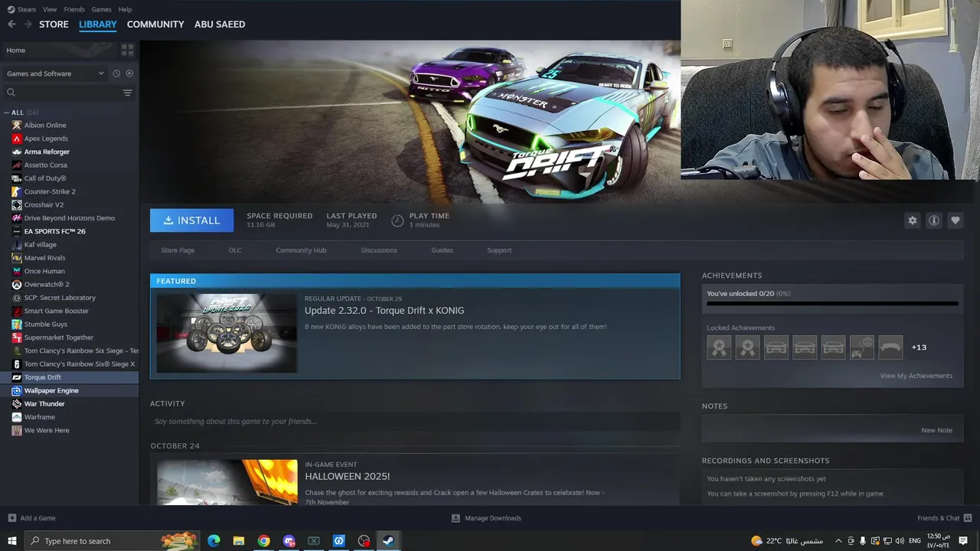Open the Help menu
Viewport: 980px width, 551px height.
[x=125, y=9]
